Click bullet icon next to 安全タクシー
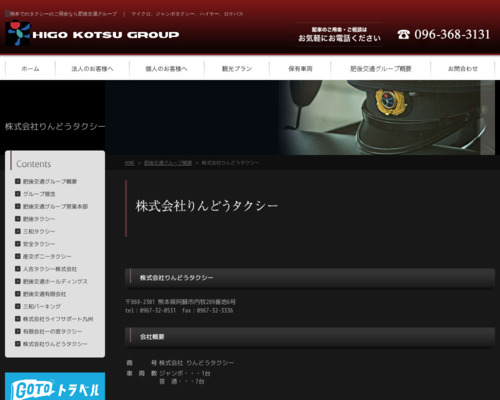This screenshot has height=400, width=500. [18, 244]
